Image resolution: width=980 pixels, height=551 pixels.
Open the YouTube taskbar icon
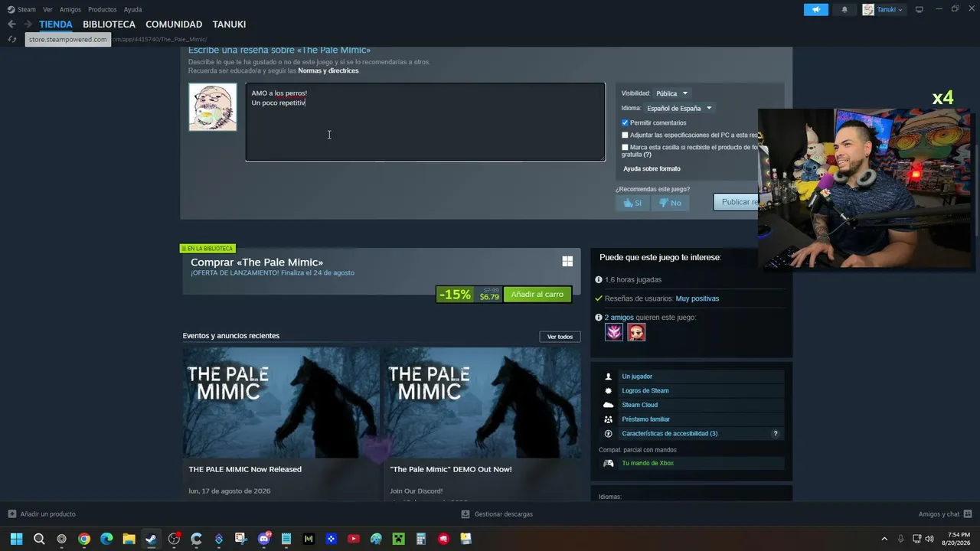point(354,539)
